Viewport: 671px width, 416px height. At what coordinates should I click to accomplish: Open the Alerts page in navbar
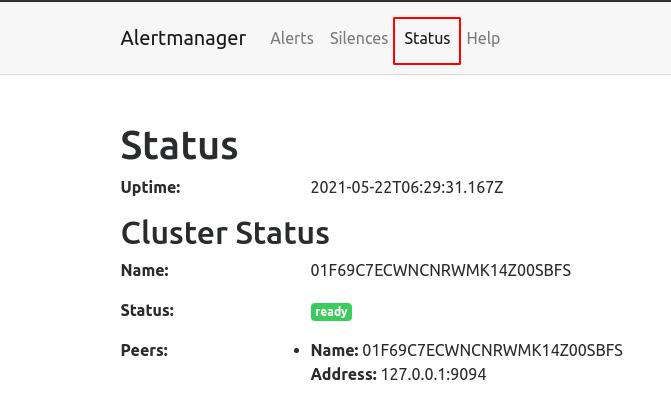point(292,38)
